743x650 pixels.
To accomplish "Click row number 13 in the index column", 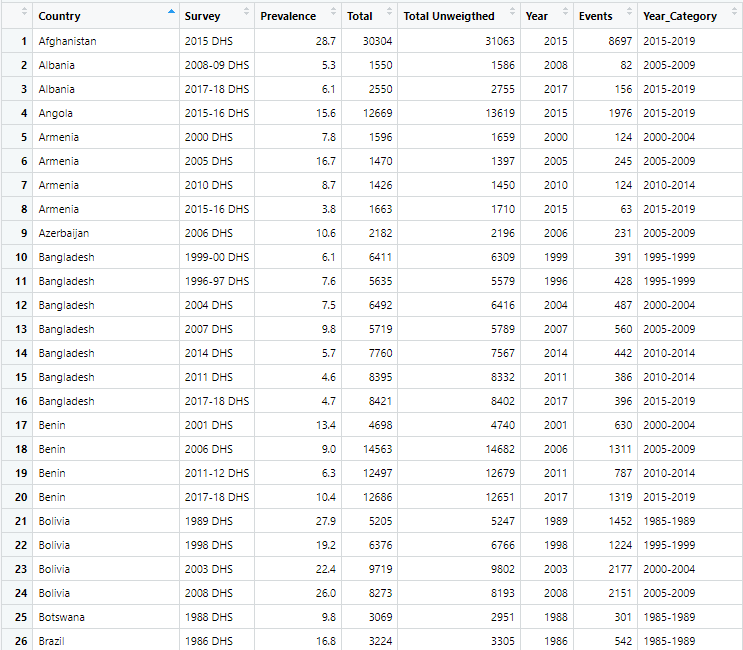I will tap(17, 329).
